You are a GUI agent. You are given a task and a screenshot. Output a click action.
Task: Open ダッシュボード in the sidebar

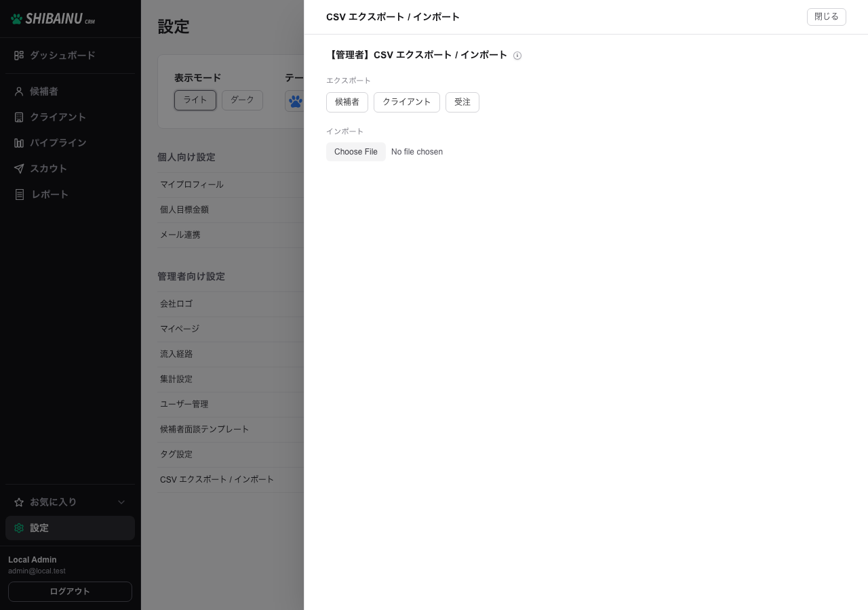click(71, 55)
